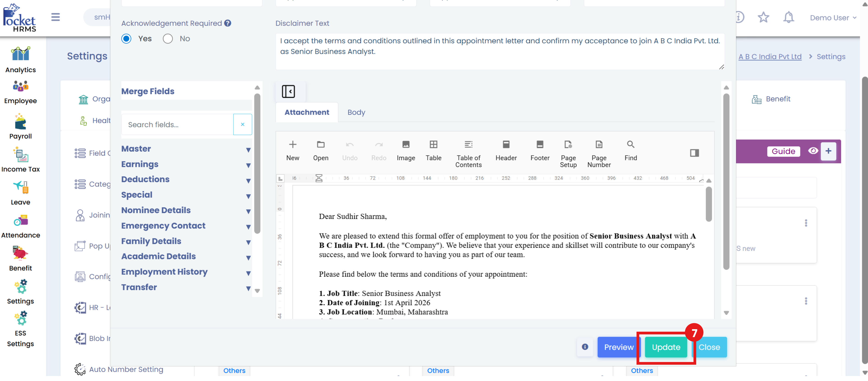This screenshot has width=868, height=381.
Task: Click the ruler indent marker
Action: 319,178
